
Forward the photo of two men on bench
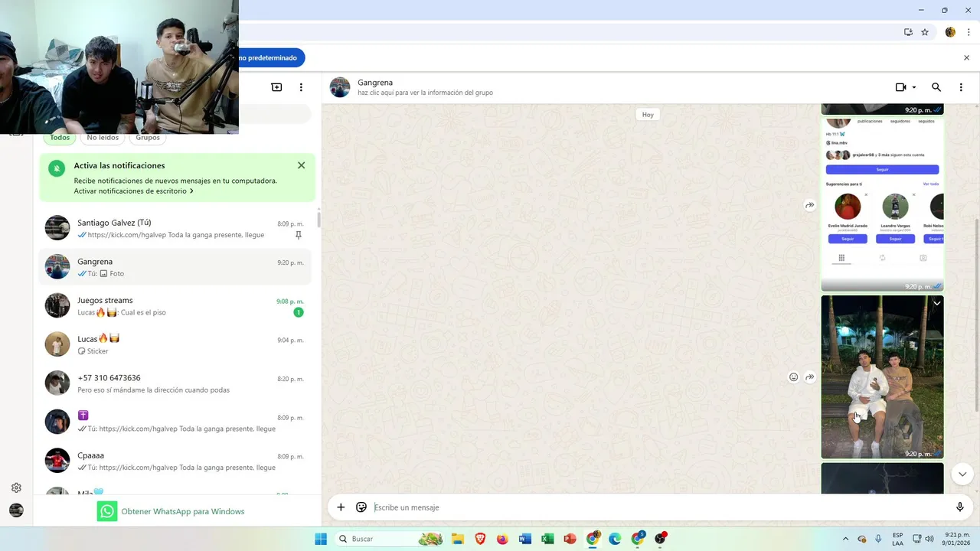coord(810,377)
